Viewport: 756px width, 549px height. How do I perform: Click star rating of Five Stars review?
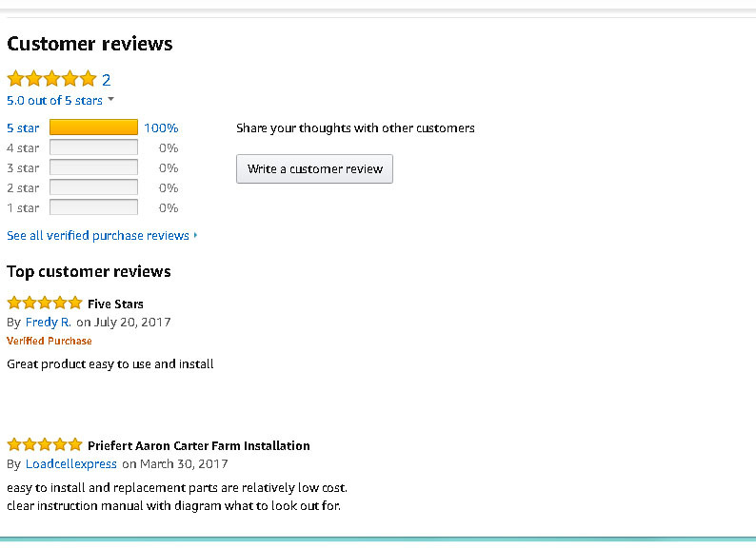[x=45, y=304]
